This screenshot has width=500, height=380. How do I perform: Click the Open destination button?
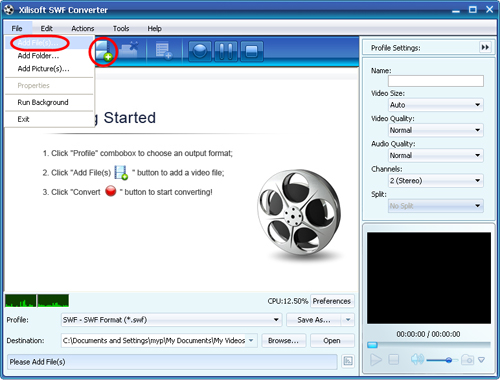click(x=332, y=341)
